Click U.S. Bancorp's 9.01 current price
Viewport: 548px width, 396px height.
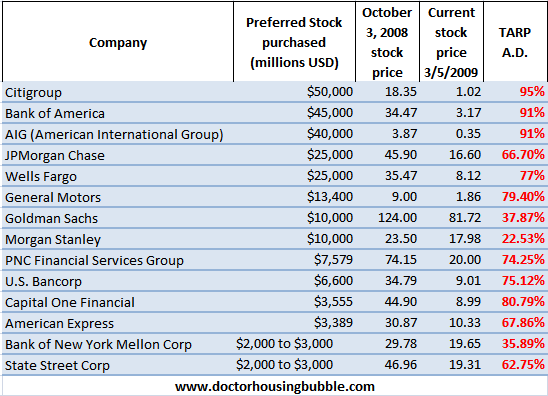(x=468, y=281)
